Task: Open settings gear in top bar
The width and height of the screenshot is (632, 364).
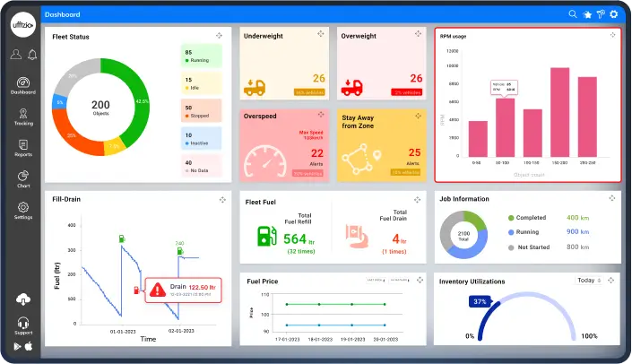Action: click(x=614, y=14)
